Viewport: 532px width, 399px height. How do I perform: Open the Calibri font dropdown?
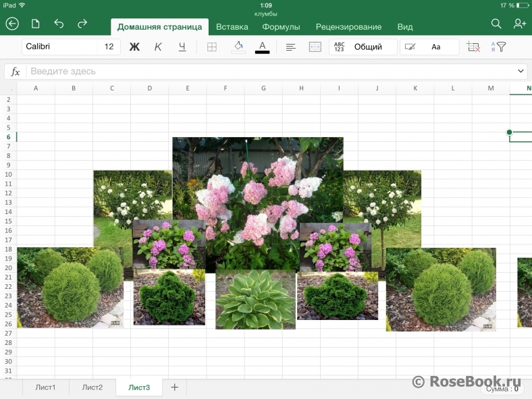tap(59, 47)
